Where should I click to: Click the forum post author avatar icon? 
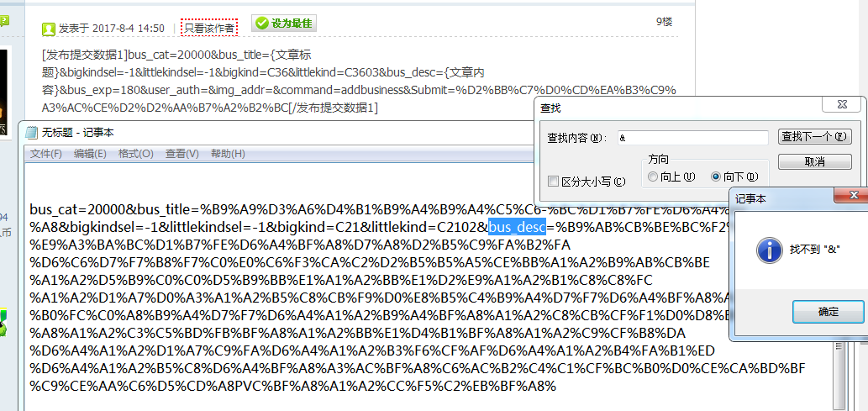49,29
